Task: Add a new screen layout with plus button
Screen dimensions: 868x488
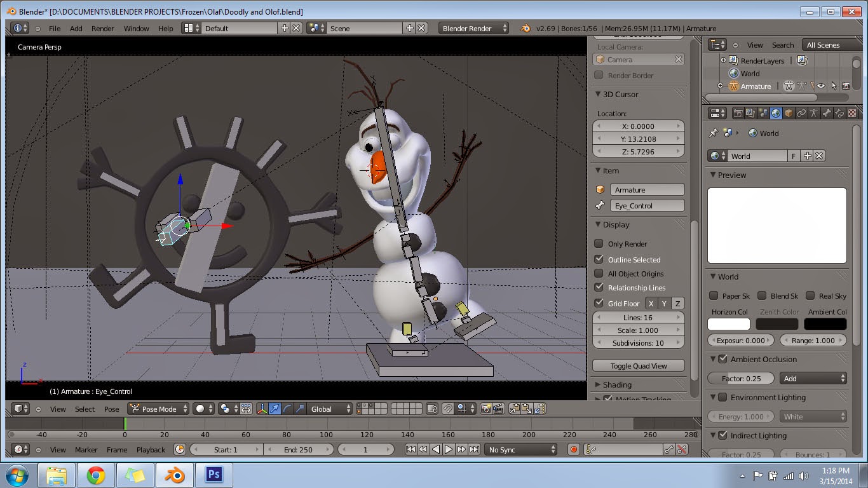Action: (x=284, y=28)
